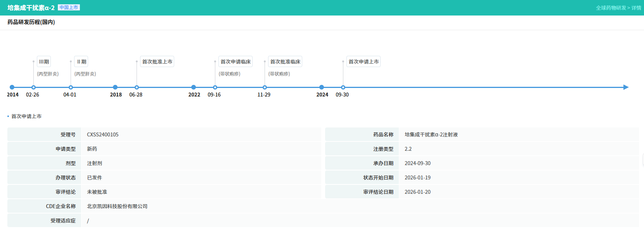The image size is (644, 236).
Task: Go to 全球药物研发 in the breadcrumb
Action: point(611,8)
